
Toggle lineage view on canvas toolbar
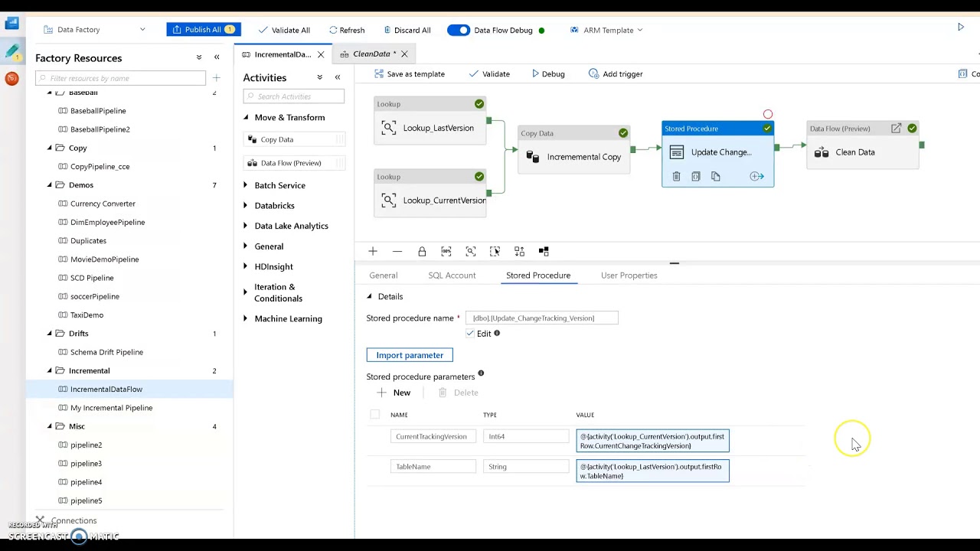click(544, 251)
